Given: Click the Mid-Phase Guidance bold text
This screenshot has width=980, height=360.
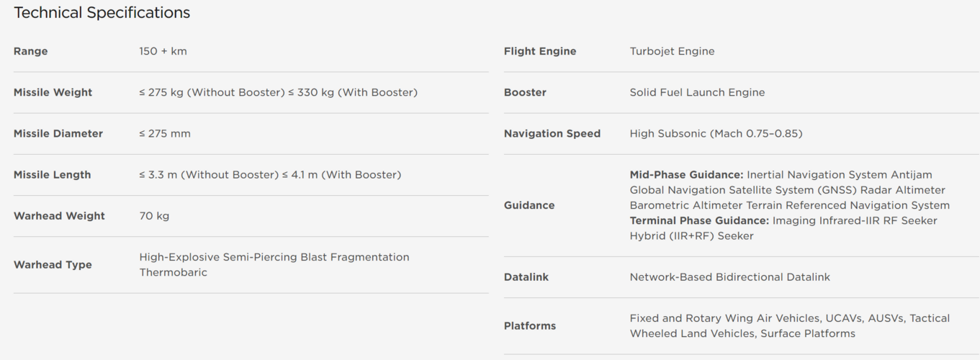Looking at the screenshot, I should tap(686, 174).
